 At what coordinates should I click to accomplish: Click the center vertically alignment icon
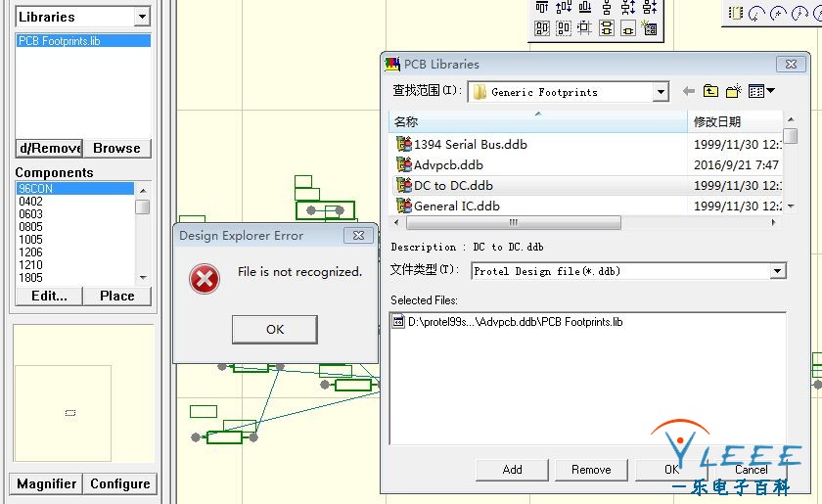coord(564,8)
